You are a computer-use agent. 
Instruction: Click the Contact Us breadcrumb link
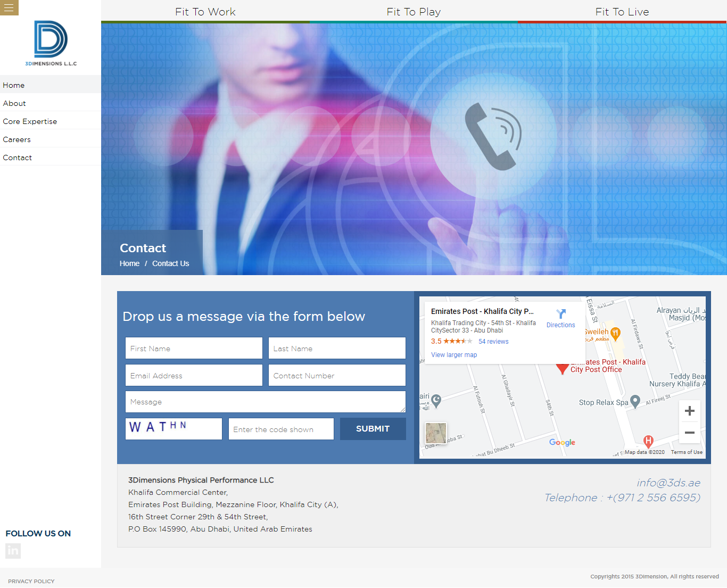coord(170,263)
